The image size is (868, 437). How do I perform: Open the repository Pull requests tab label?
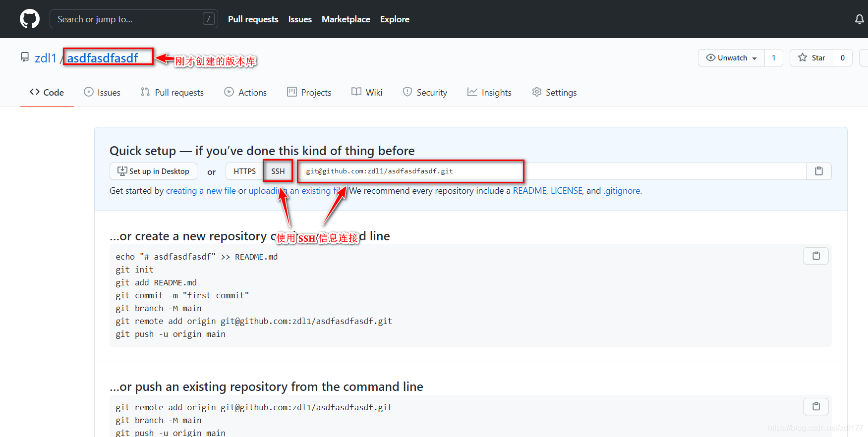179,92
